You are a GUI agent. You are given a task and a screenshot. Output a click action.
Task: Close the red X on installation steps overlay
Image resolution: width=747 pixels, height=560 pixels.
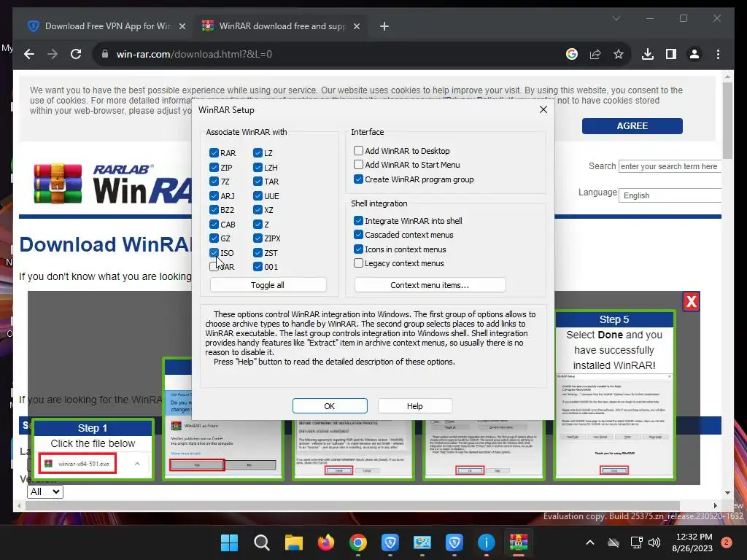coord(692,301)
